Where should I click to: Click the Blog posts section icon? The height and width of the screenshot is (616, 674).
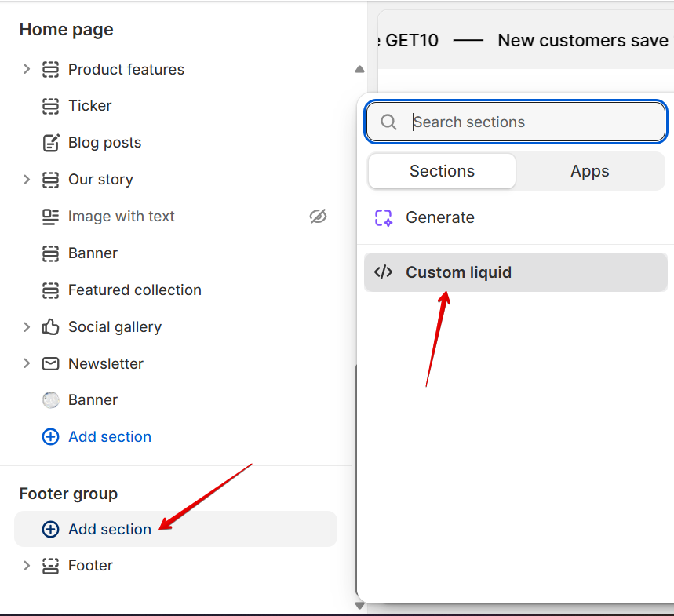[x=50, y=143]
